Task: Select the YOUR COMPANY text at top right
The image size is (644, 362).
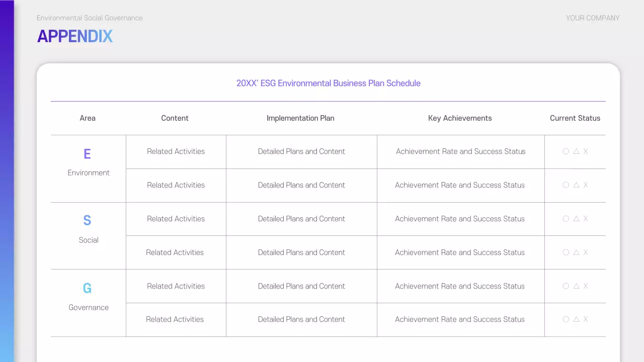Action: point(592,18)
